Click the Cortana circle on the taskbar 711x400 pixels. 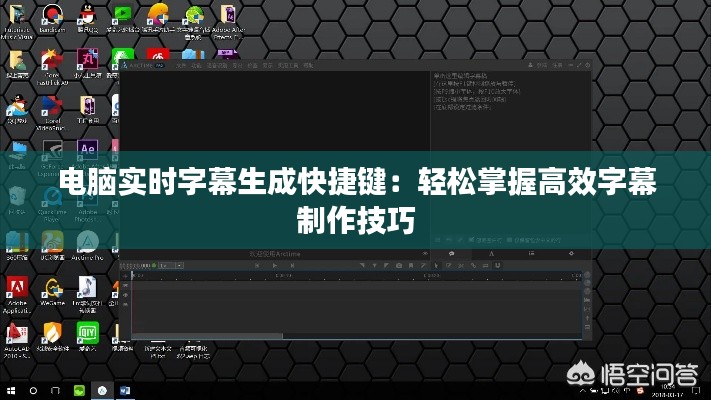[x=33, y=388]
